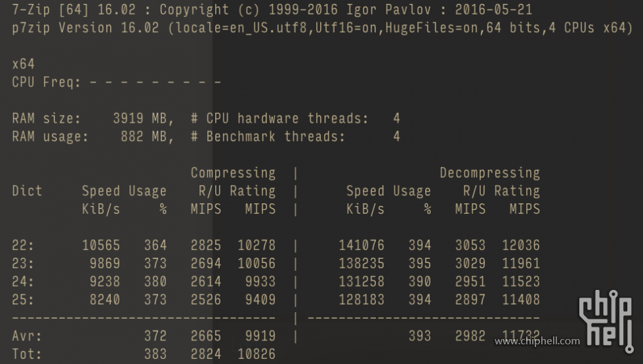Click the 'Decompressing' column header

[x=489, y=173]
